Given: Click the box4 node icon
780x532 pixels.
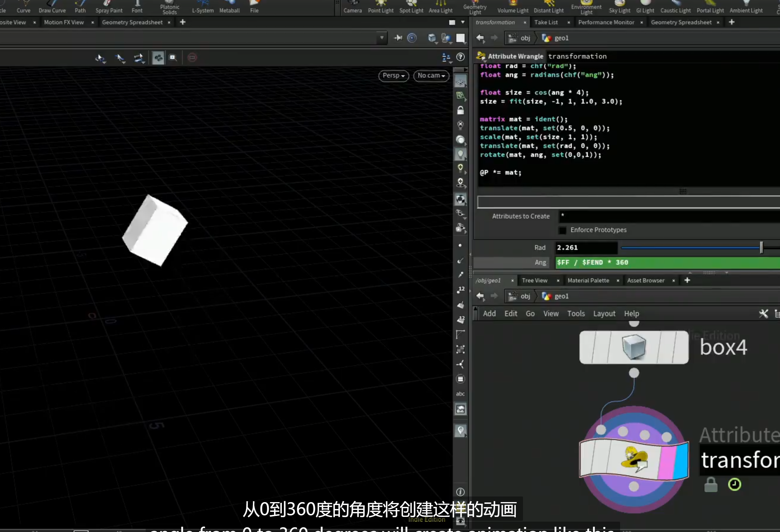Looking at the screenshot, I should [x=634, y=347].
